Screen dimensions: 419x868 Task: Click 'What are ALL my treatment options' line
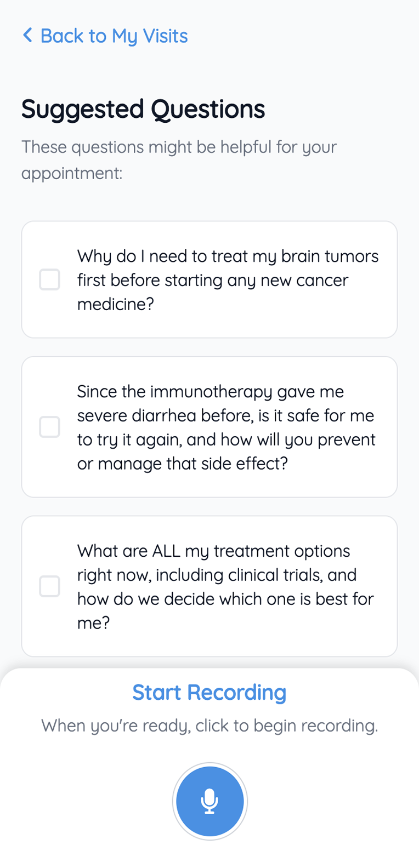click(213, 551)
